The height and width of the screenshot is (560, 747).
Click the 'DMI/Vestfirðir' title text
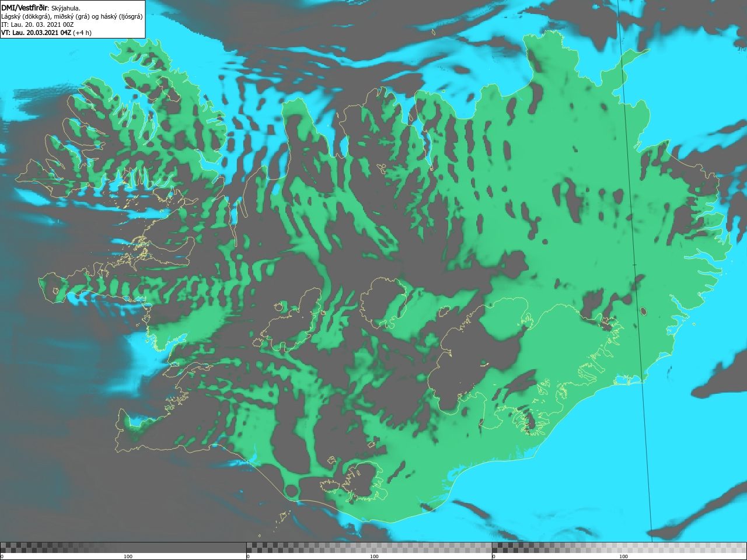(x=25, y=8)
